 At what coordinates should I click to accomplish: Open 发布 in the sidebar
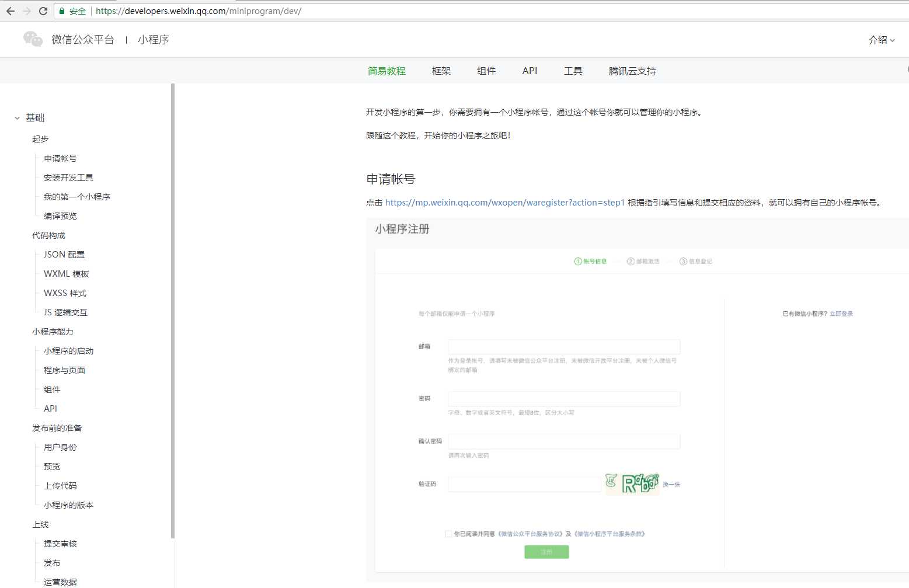52,563
